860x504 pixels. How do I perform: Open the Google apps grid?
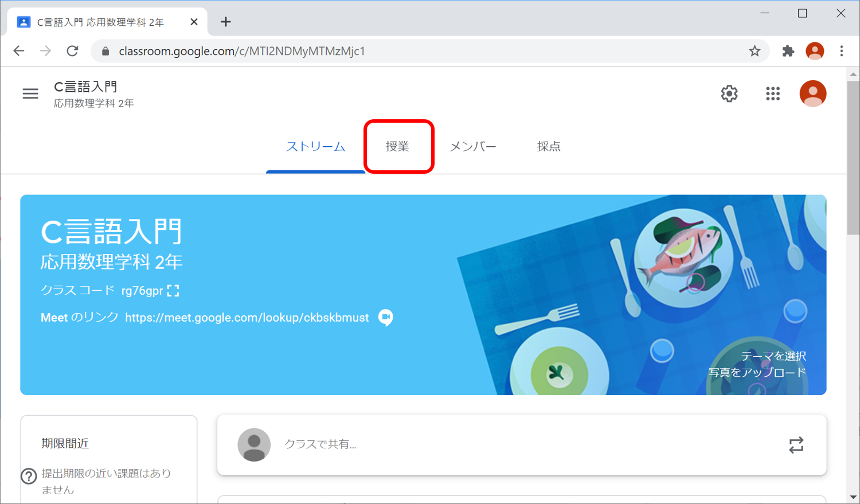(773, 93)
